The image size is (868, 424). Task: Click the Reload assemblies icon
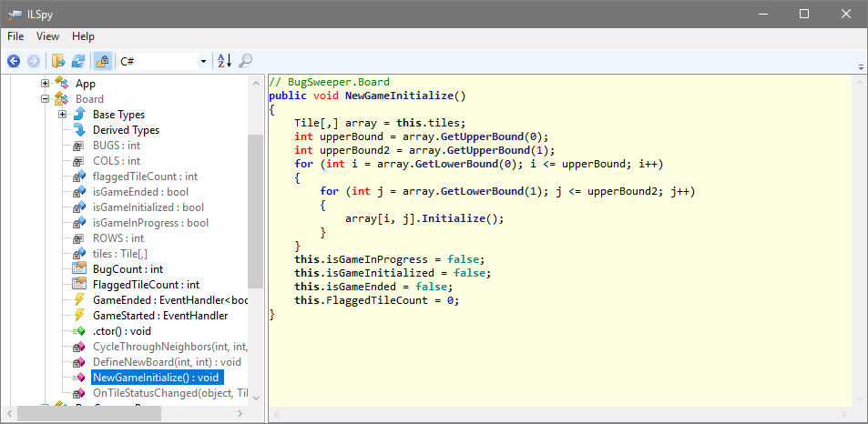point(78,61)
